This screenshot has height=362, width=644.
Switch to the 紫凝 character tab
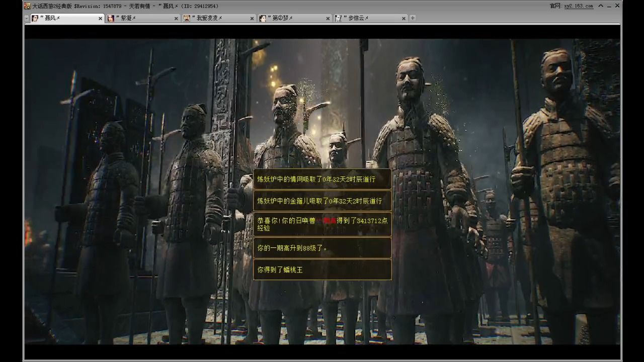[143, 18]
